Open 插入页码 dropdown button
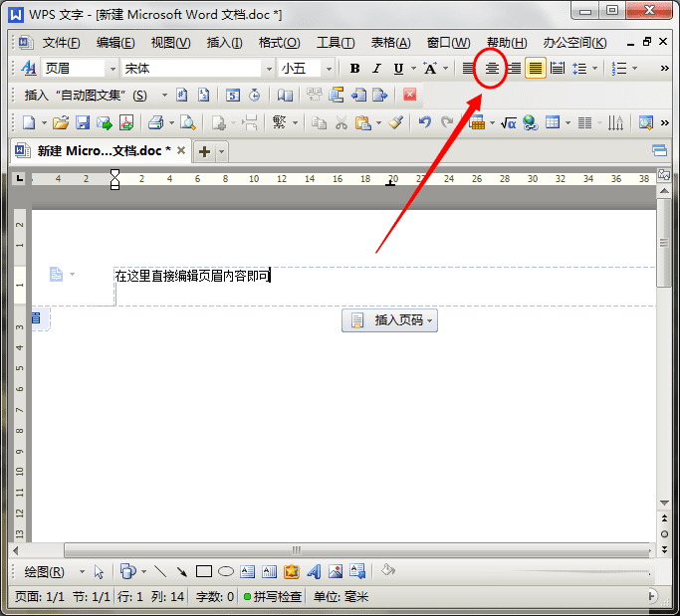The image size is (680, 616). click(x=389, y=320)
